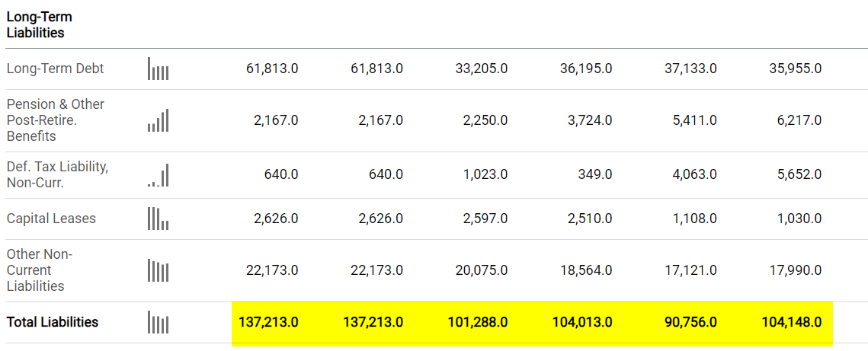Click the 1,030.0 Capital Leases value
This screenshot has width=868, height=351.
click(799, 219)
